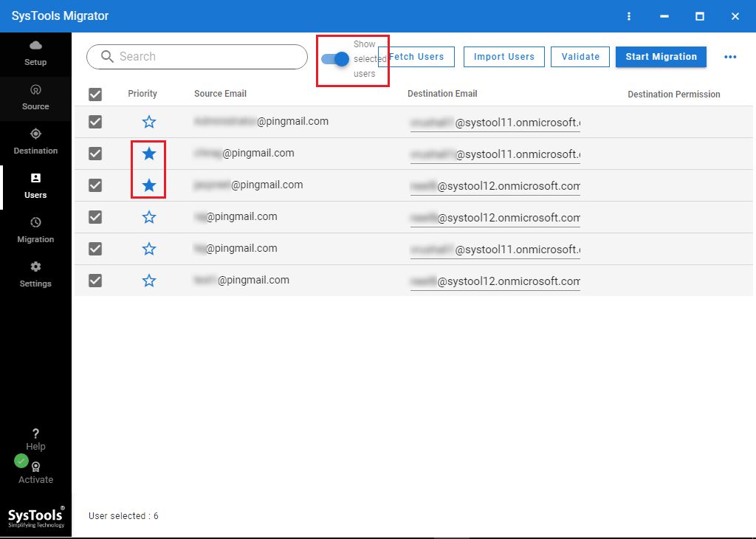
Task: Open Destination section in sidebar
Action: pos(35,143)
